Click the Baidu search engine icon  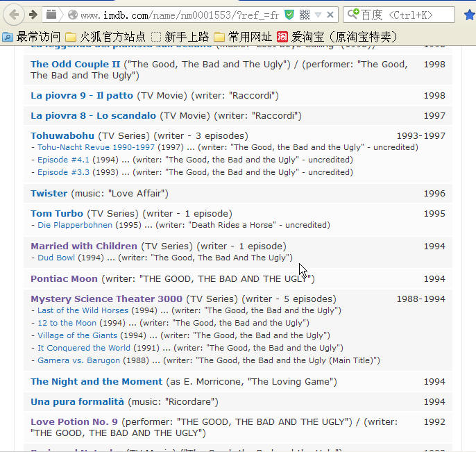353,14
